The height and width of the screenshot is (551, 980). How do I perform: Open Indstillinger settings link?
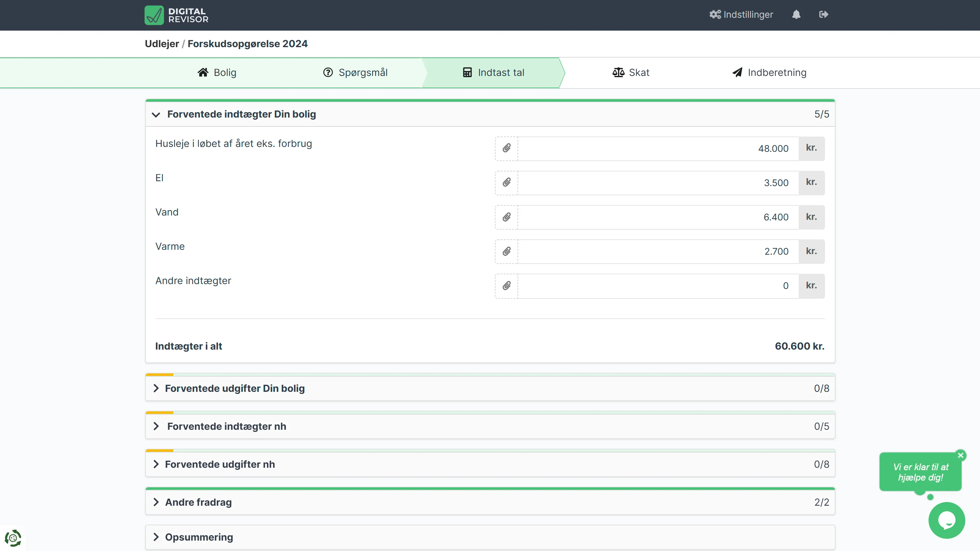pos(741,14)
